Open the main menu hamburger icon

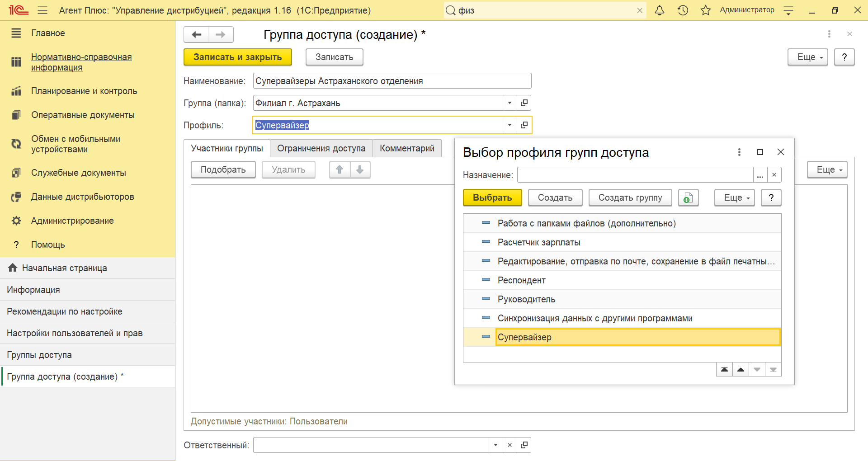coord(42,10)
